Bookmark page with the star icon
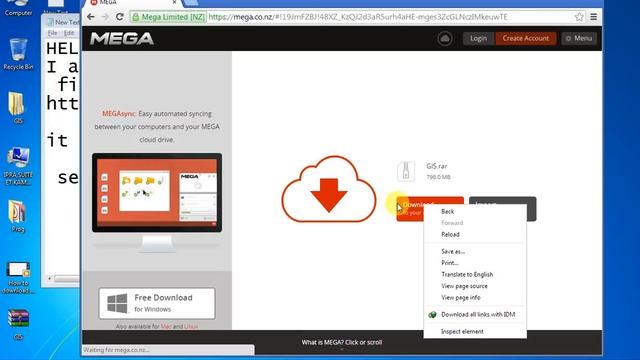This screenshot has width=640, height=360. [x=579, y=17]
